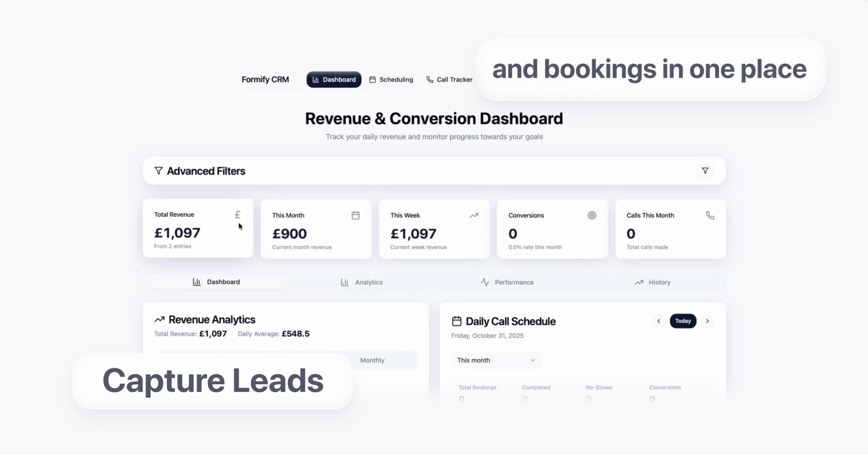Click the Advanced Filters heading

click(x=206, y=171)
